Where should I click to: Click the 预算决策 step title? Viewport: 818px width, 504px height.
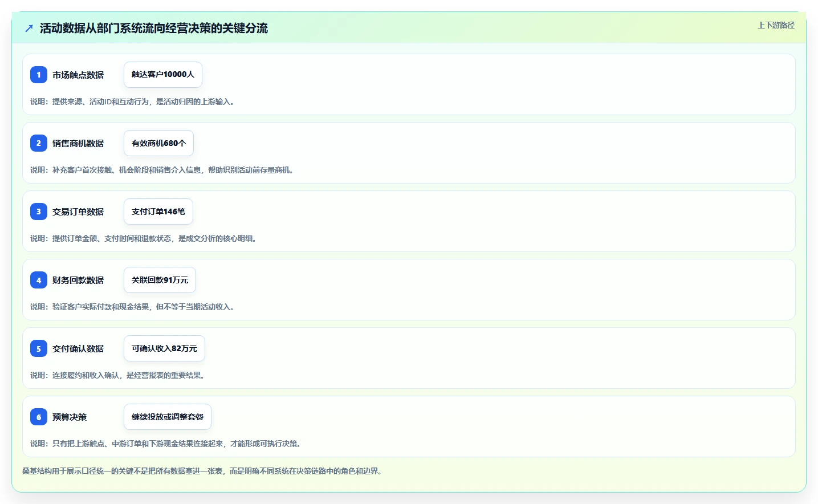70,417
